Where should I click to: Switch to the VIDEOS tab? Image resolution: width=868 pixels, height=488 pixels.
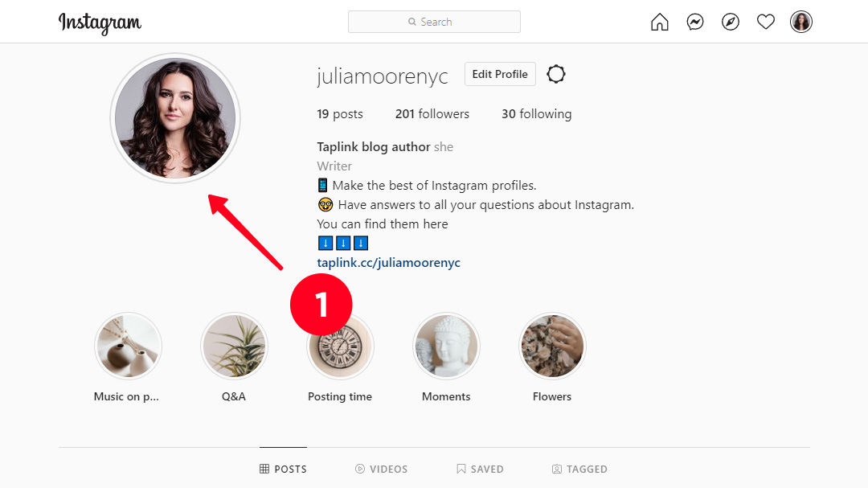(x=381, y=470)
